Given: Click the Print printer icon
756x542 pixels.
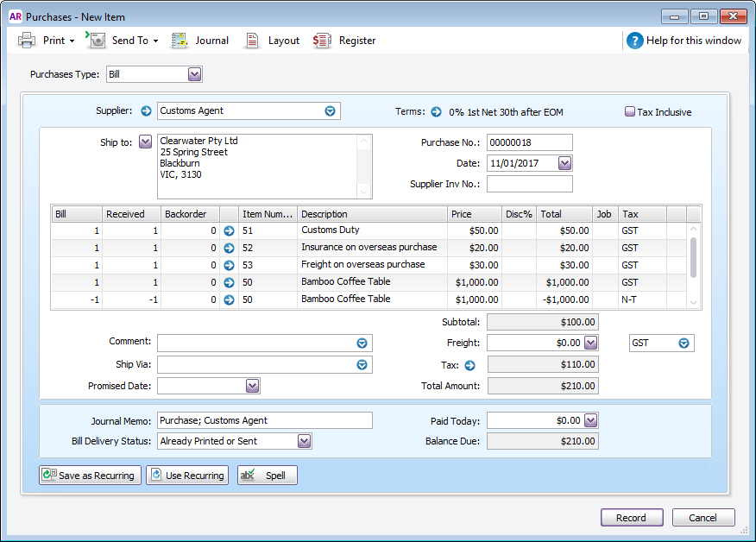Looking at the screenshot, I should coord(27,41).
